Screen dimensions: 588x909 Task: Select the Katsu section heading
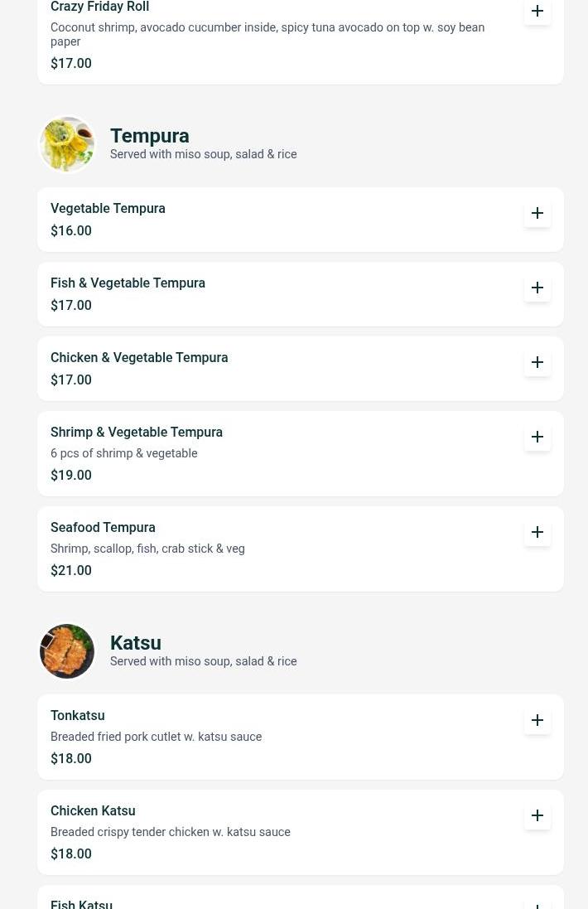[x=136, y=643]
